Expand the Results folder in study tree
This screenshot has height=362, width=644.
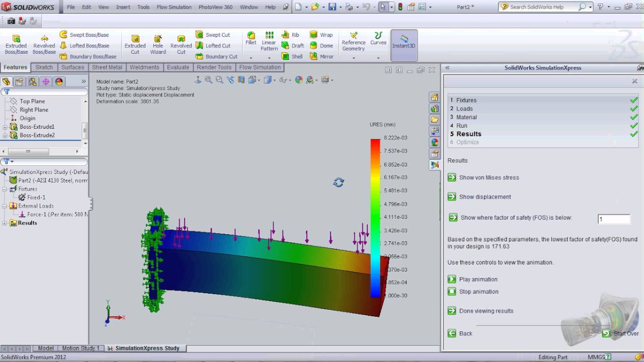point(5,223)
